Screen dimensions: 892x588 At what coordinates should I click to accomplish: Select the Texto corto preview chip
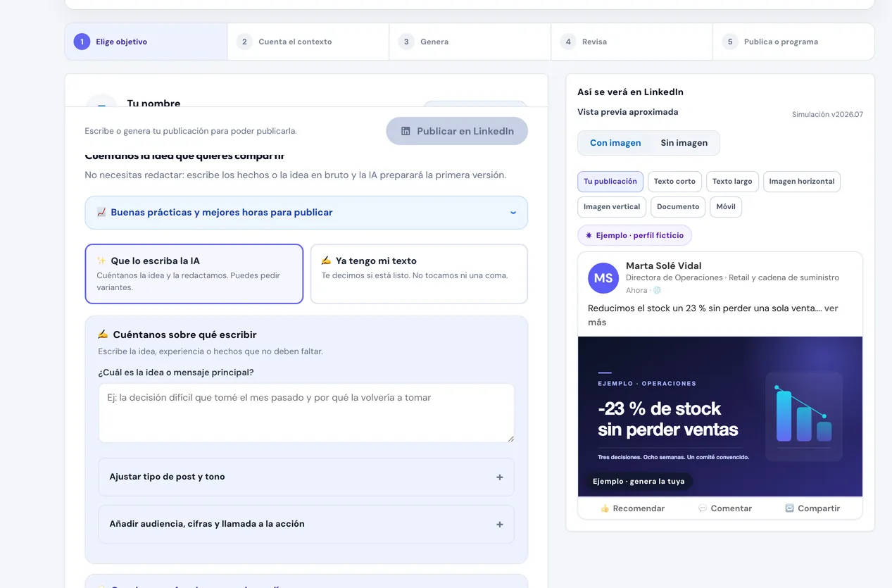(674, 182)
